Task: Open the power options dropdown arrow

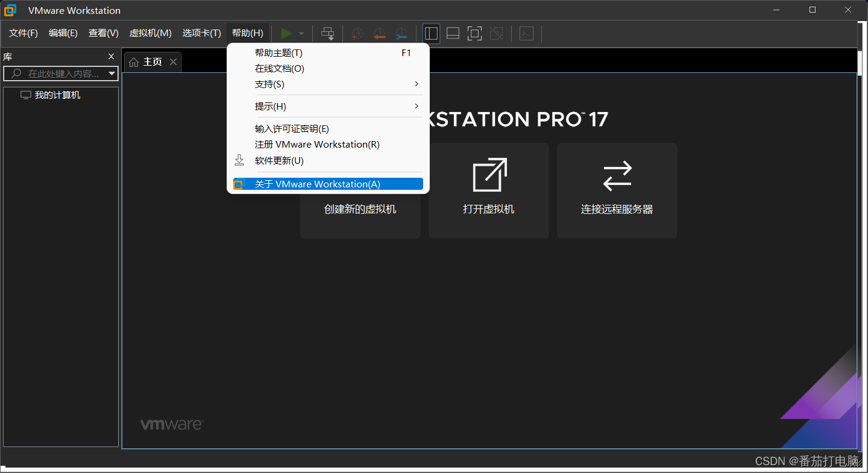Action: pyautogui.click(x=301, y=34)
